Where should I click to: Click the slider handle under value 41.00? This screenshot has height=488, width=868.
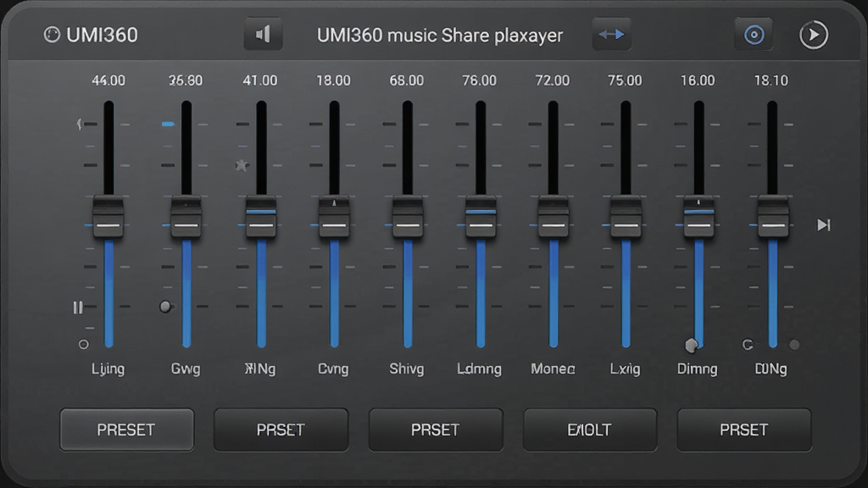tap(261, 217)
